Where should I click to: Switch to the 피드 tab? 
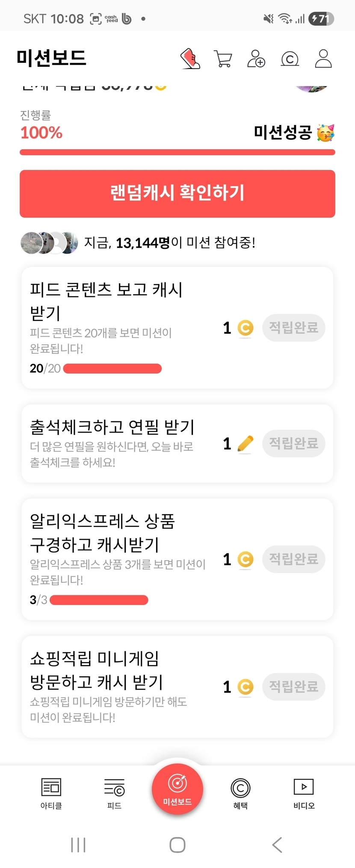point(114,793)
